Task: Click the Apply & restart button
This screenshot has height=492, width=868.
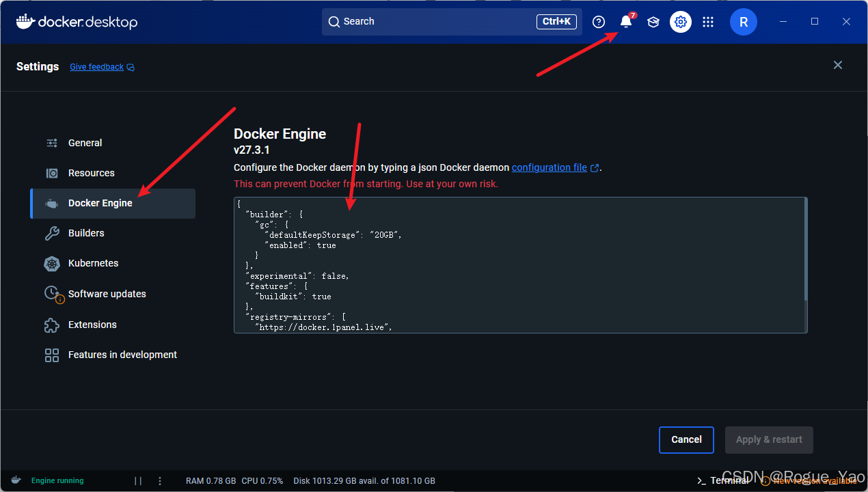Action: pyautogui.click(x=769, y=439)
